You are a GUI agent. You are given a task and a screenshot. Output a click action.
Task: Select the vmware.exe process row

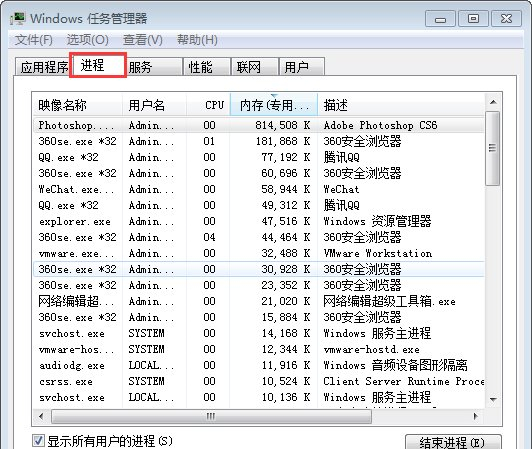pos(259,253)
